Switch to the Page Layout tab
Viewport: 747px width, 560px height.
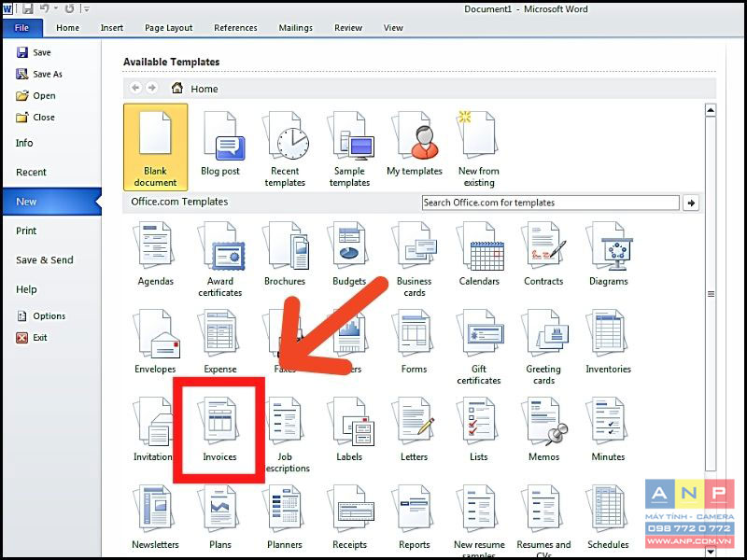169,28
